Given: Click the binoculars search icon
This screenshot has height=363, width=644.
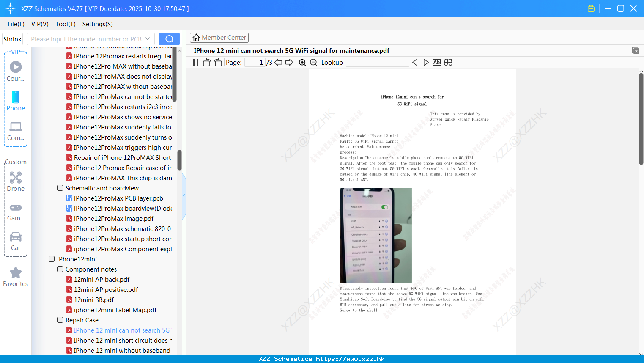Looking at the screenshot, I should (448, 63).
